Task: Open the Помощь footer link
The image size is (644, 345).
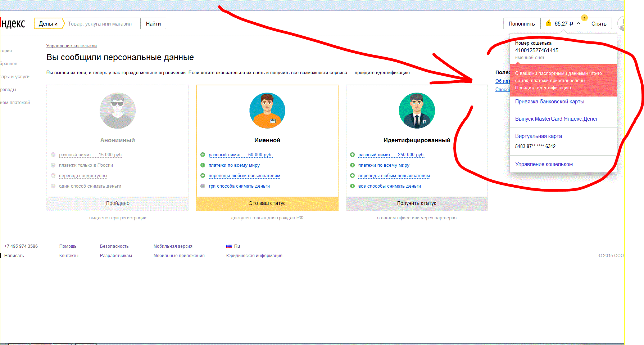Action: pyautogui.click(x=68, y=246)
